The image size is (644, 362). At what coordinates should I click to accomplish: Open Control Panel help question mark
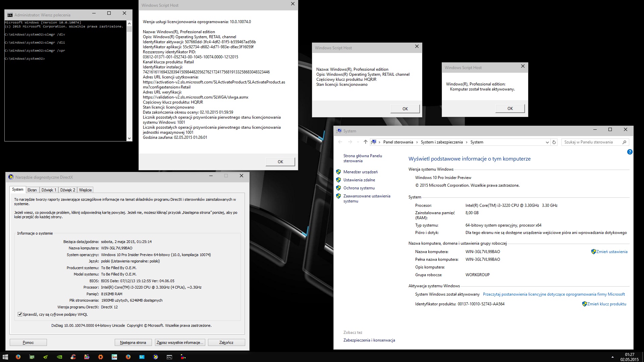(x=630, y=152)
